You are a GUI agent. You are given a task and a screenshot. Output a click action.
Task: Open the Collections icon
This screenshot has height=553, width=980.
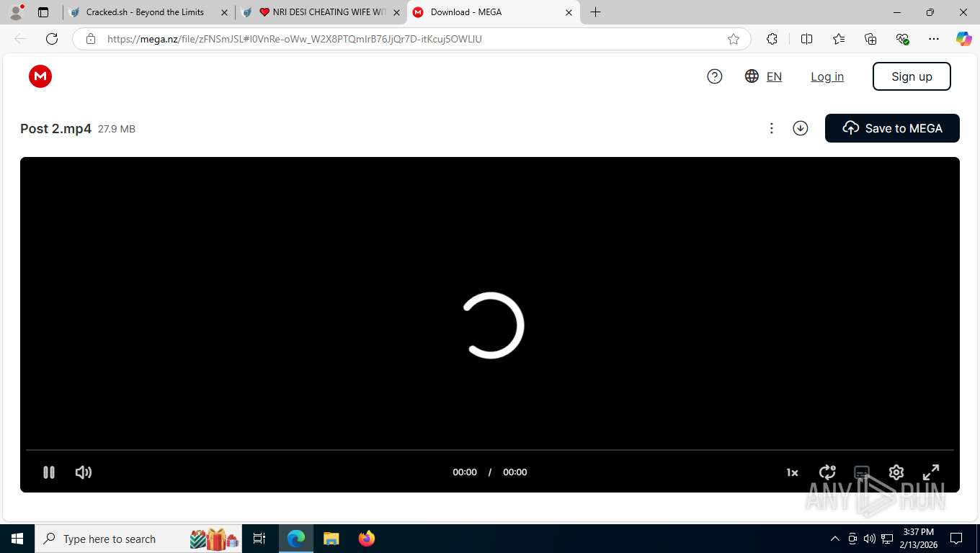tap(870, 39)
